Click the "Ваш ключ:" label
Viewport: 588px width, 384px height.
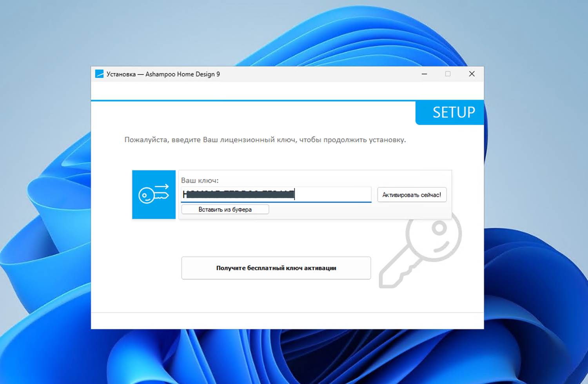tap(200, 181)
